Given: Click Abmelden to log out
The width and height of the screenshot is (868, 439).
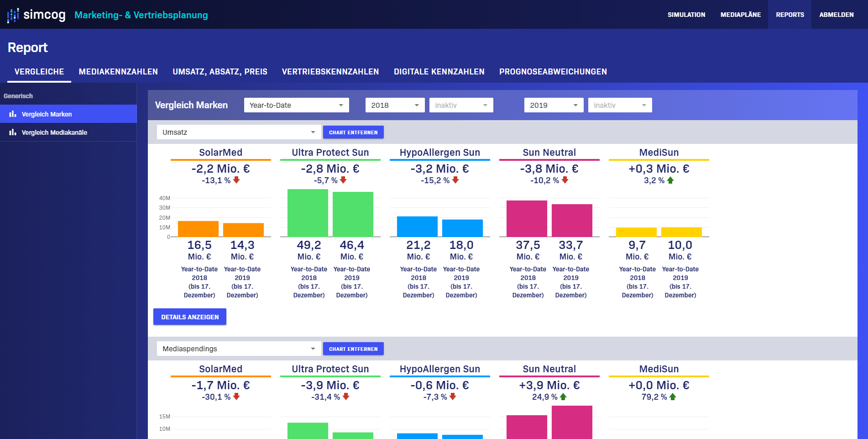Looking at the screenshot, I should (x=837, y=15).
